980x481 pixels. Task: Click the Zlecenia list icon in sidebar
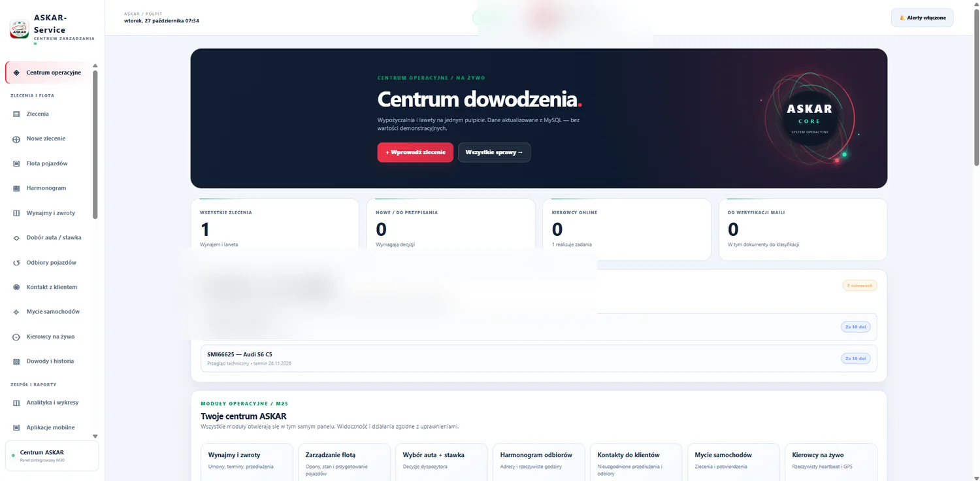(x=16, y=114)
